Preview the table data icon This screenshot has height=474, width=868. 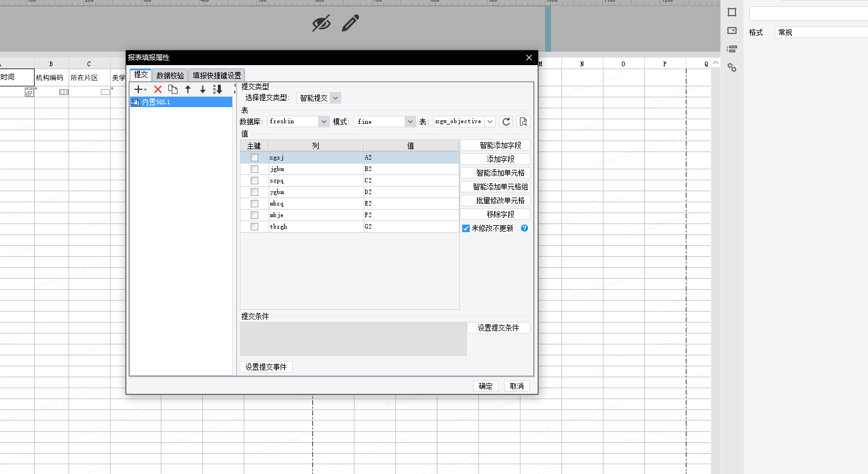click(523, 122)
